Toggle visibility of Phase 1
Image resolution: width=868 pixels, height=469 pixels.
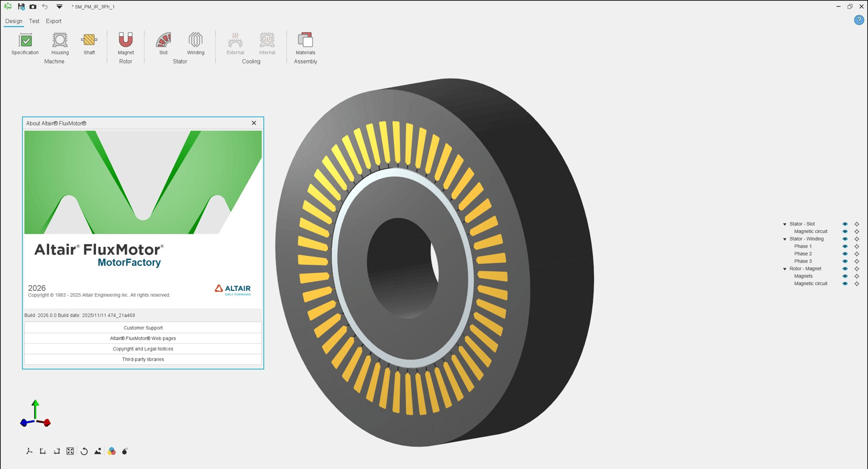click(x=845, y=246)
